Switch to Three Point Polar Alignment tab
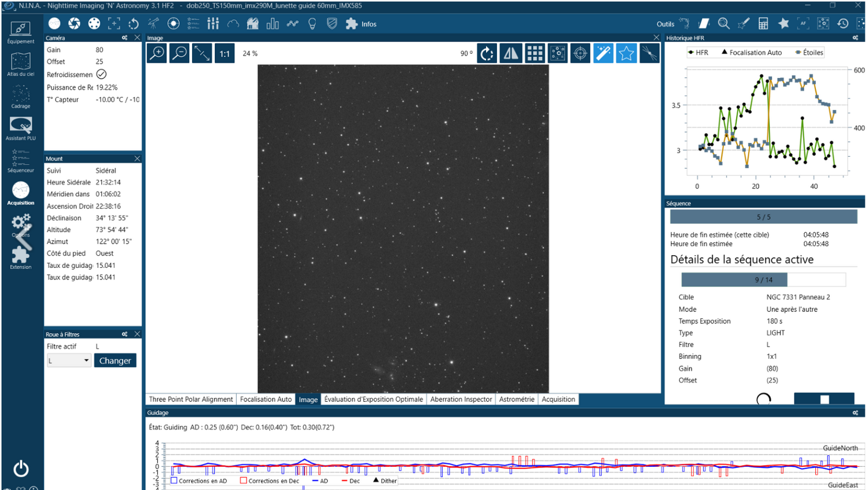868x490 pixels. coord(191,399)
